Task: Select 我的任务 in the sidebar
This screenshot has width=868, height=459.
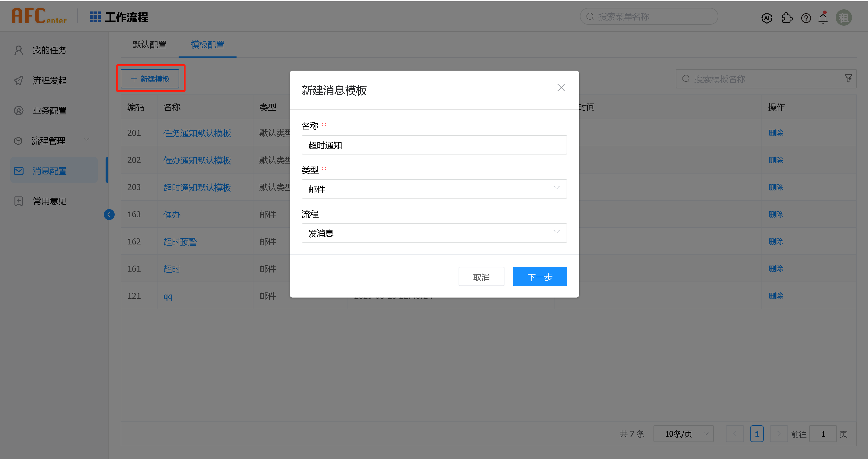Action: [49, 50]
